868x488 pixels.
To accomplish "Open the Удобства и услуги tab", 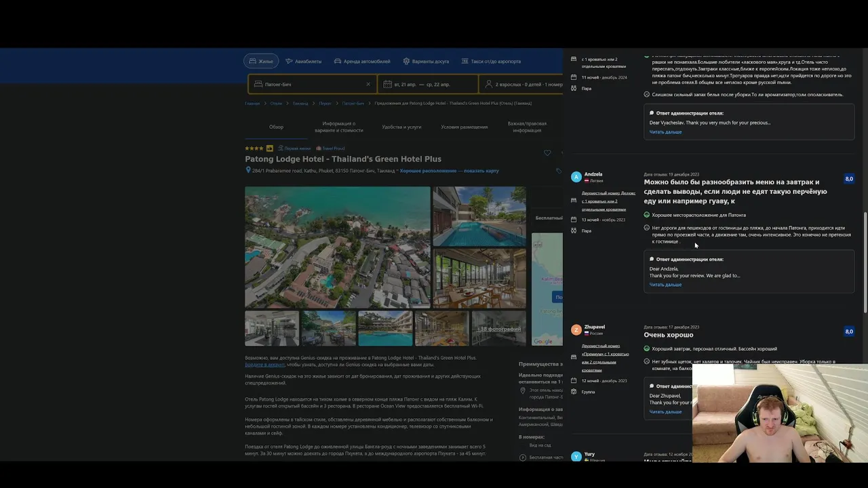I will 401,127.
